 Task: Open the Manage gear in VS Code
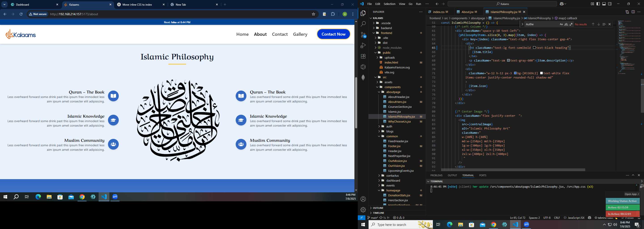click(x=363, y=210)
